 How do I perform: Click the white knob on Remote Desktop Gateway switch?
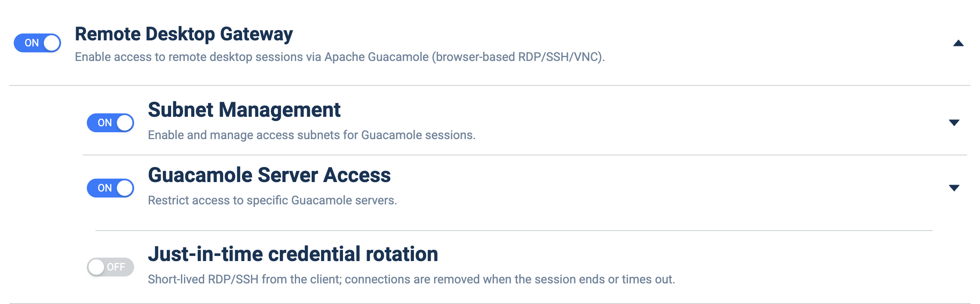[x=52, y=43]
